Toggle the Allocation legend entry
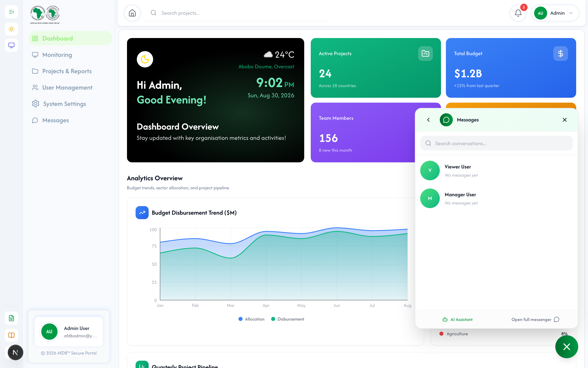Image resolution: width=588 pixels, height=368 pixels. click(x=252, y=319)
